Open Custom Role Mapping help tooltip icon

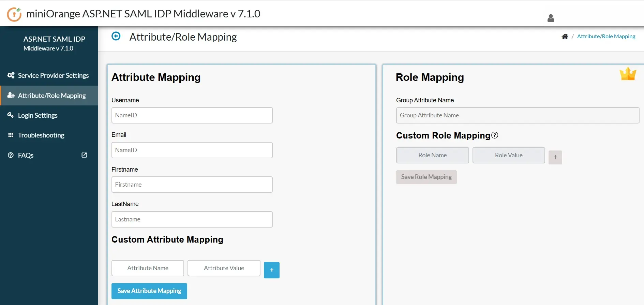495,135
